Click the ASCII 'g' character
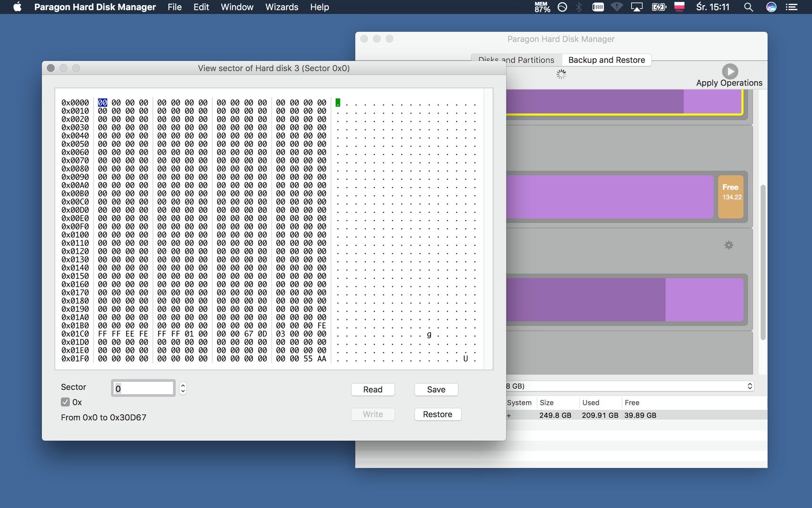Viewport: 812px width, 508px height. click(x=429, y=334)
